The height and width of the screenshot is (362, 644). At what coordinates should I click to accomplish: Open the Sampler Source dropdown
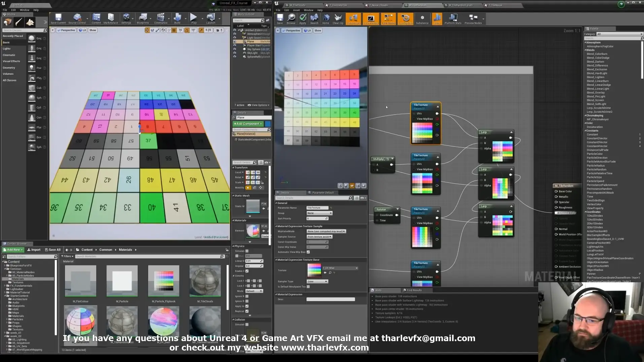pos(319,237)
